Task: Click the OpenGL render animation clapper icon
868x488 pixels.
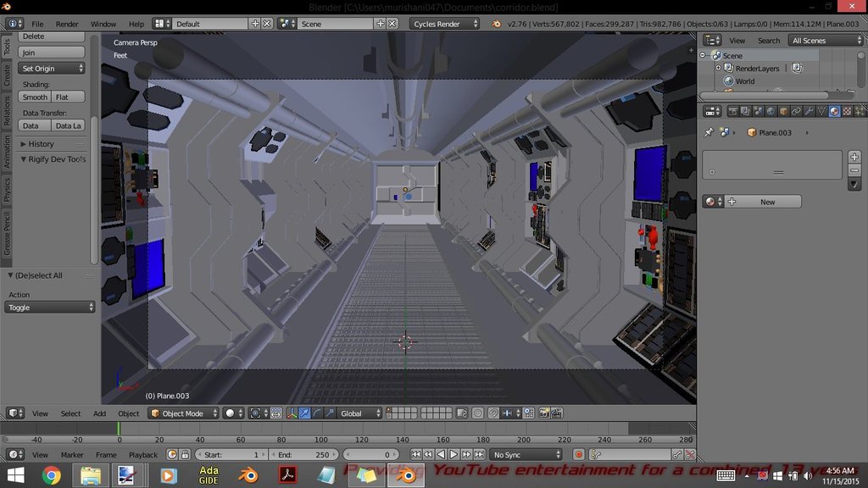Action: click(x=556, y=413)
